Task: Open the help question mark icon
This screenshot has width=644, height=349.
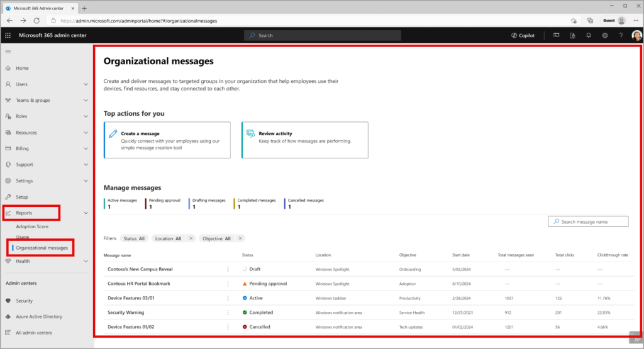Action: pos(621,35)
